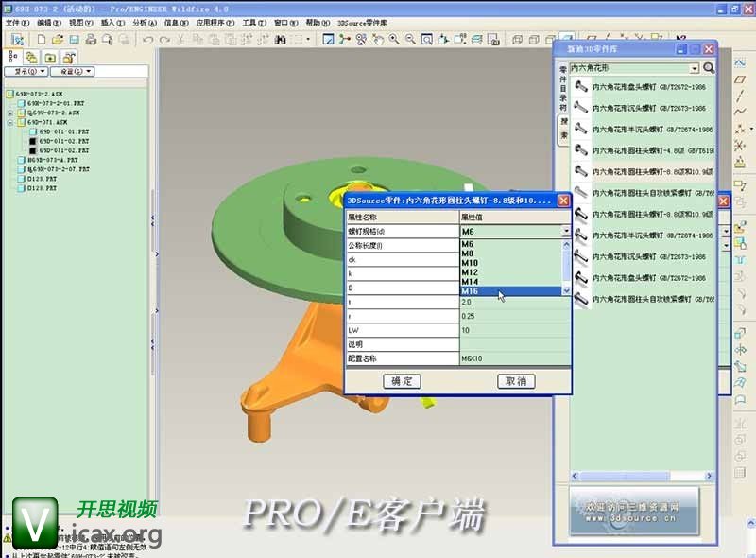Open the 工具 menu
756x558 pixels.
254,23
